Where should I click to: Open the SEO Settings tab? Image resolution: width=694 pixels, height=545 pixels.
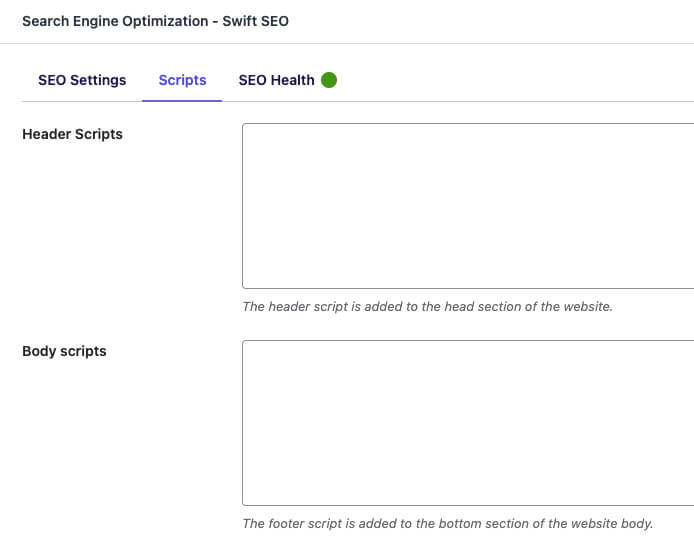pos(82,80)
